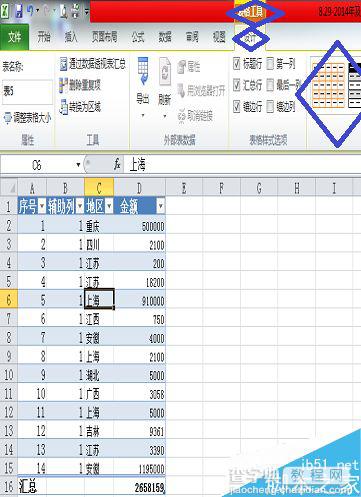
Task: Select column A header
Action: tap(32, 188)
